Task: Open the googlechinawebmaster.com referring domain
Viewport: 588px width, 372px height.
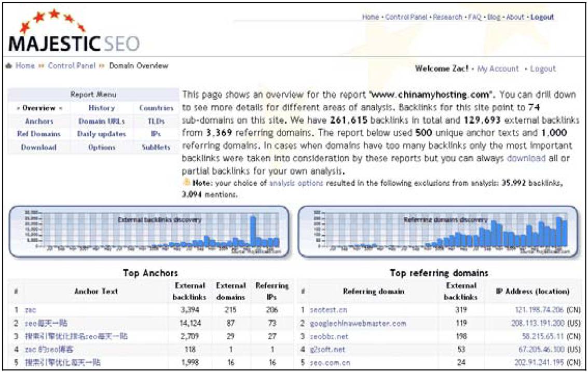Action: [x=358, y=323]
